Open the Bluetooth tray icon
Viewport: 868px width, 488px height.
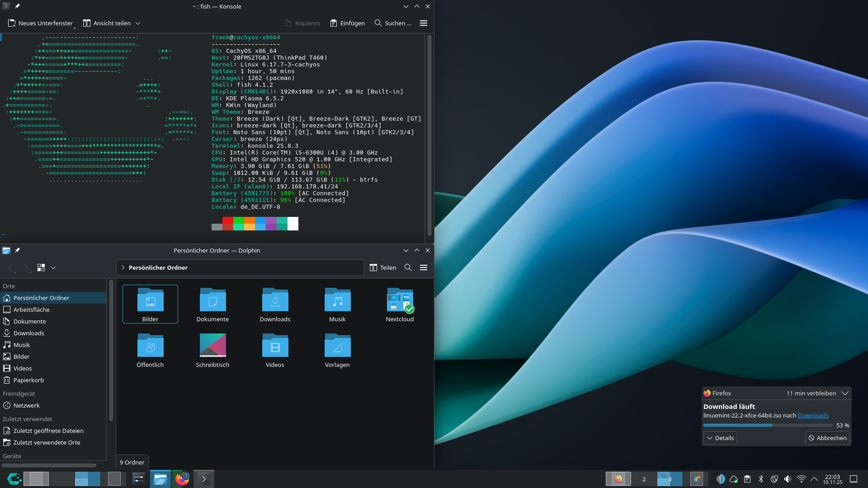(761, 479)
